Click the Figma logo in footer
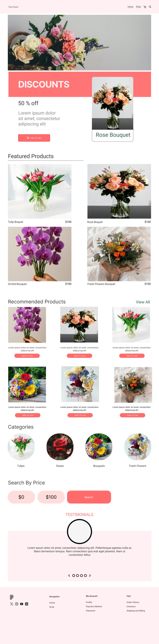159x644 pixels. [12, 597]
